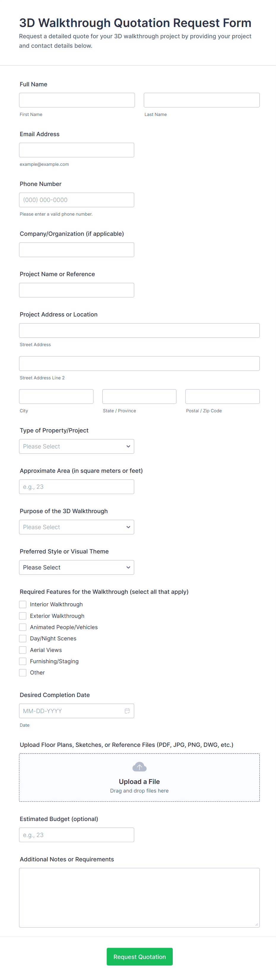The width and height of the screenshot is (276, 980).
Task: Focus the First Name input field
Action: pos(77,100)
